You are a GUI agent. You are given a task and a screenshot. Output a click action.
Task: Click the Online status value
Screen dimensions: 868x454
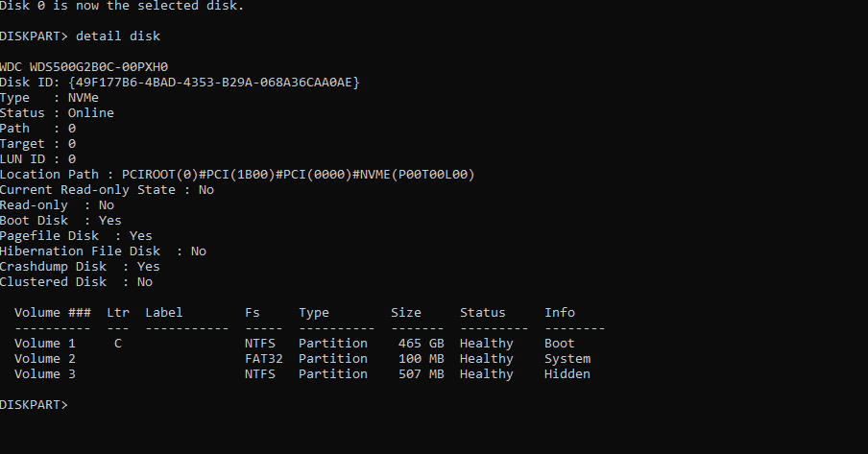click(x=91, y=112)
